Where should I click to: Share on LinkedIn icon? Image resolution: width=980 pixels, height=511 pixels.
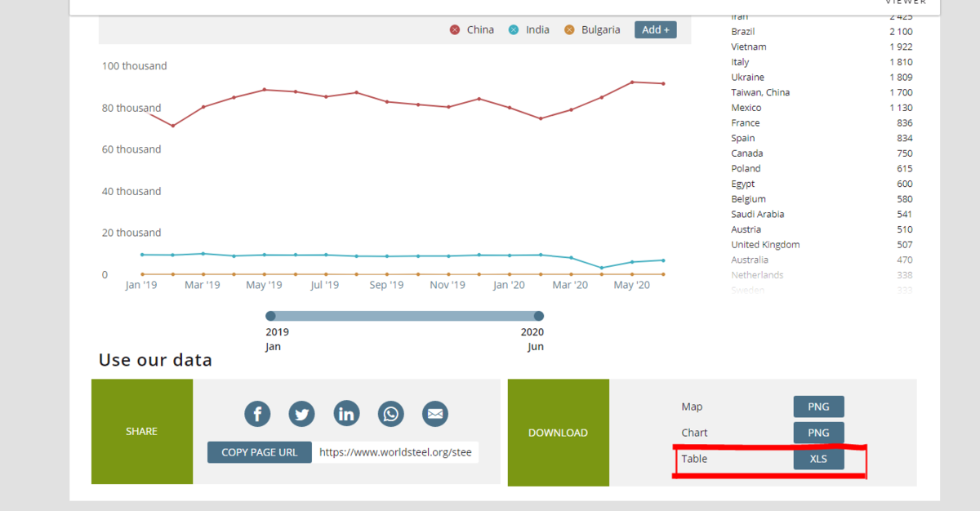click(346, 414)
